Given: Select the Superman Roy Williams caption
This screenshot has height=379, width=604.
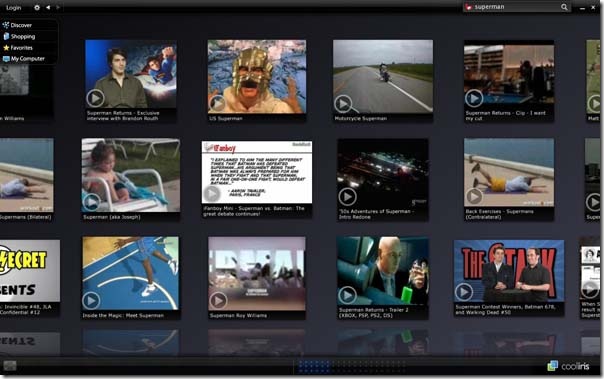Looking at the screenshot, I should tap(238, 316).
